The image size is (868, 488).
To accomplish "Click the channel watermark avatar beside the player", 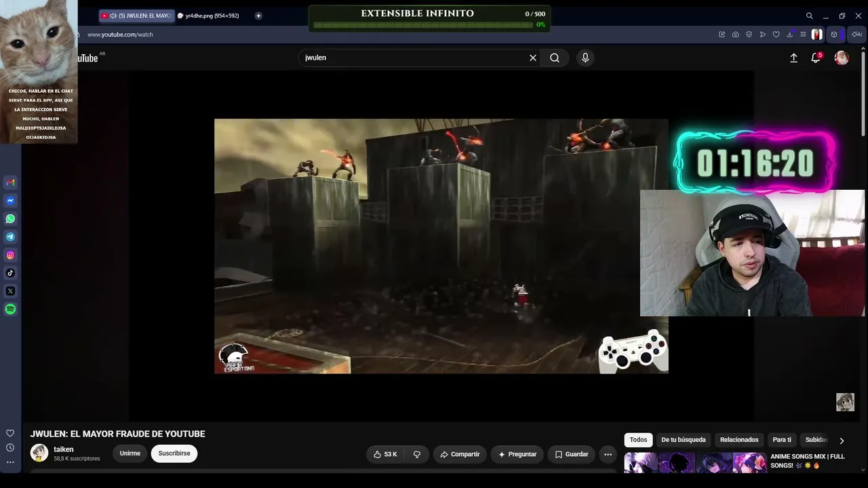I will tap(845, 402).
